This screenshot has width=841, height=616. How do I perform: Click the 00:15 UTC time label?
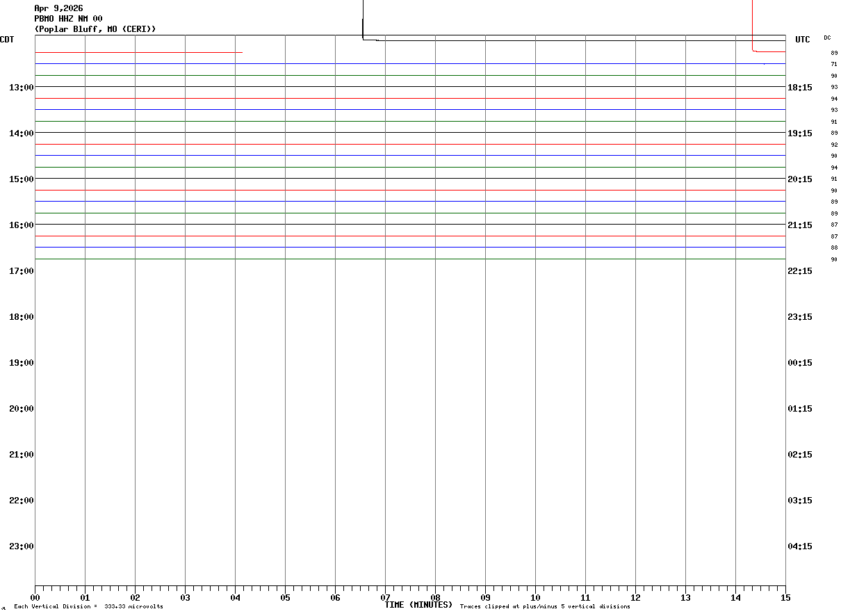pos(800,362)
